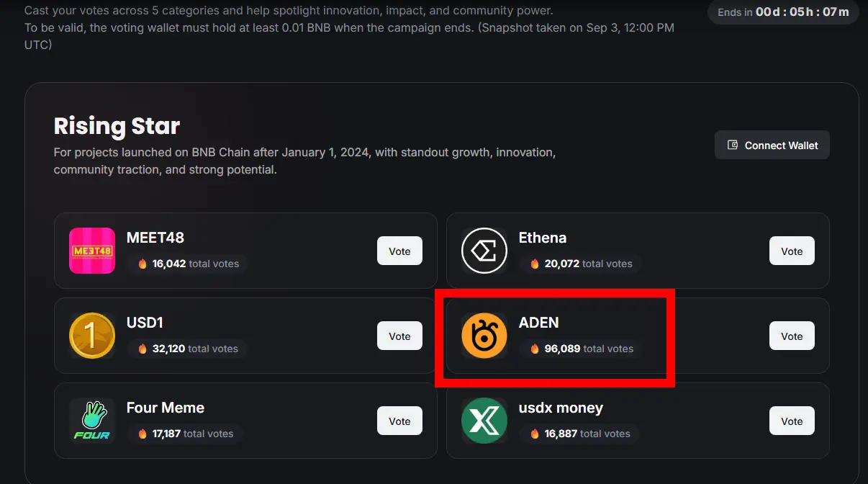This screenshot has width=868, height=484.
Task: Click the 16,887 total votes badge
Action: pos(579,434)
